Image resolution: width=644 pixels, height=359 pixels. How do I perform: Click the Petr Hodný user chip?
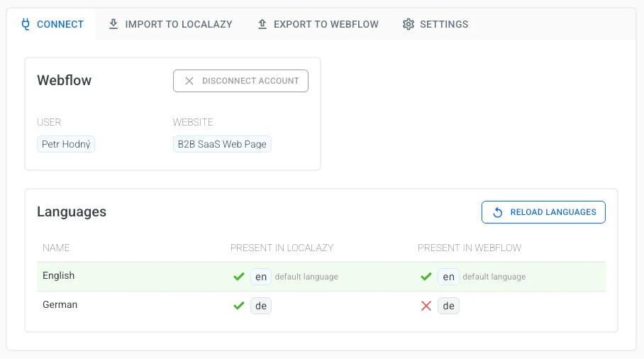tap(66, 144)
